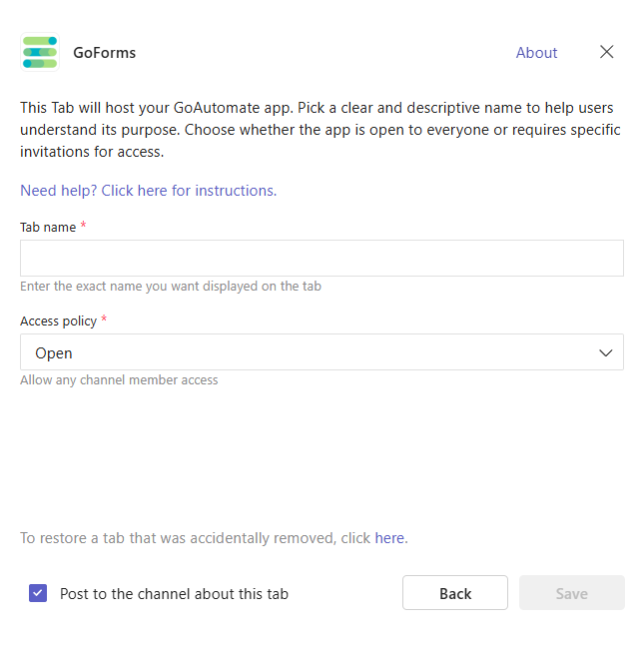Close the GoForms dialog with the X

606,53
